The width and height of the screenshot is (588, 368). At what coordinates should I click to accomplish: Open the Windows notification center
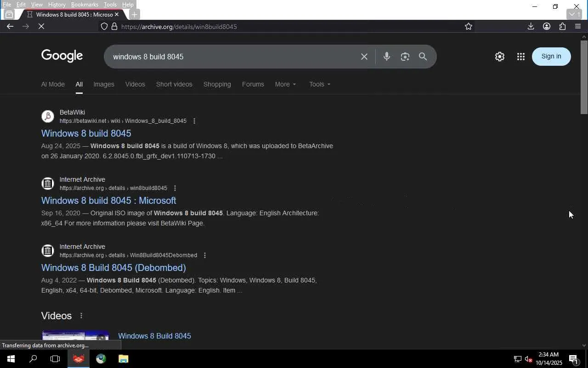coord(573,359)
